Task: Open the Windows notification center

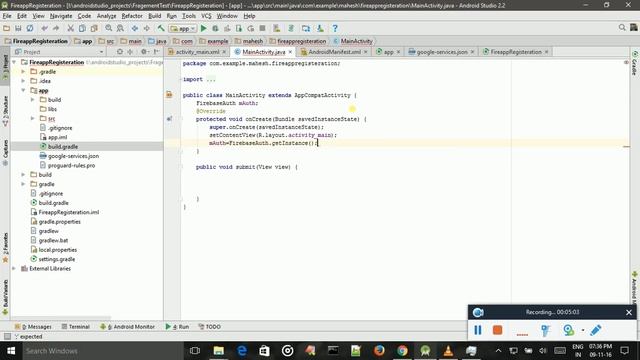Action: pos(624,351)
